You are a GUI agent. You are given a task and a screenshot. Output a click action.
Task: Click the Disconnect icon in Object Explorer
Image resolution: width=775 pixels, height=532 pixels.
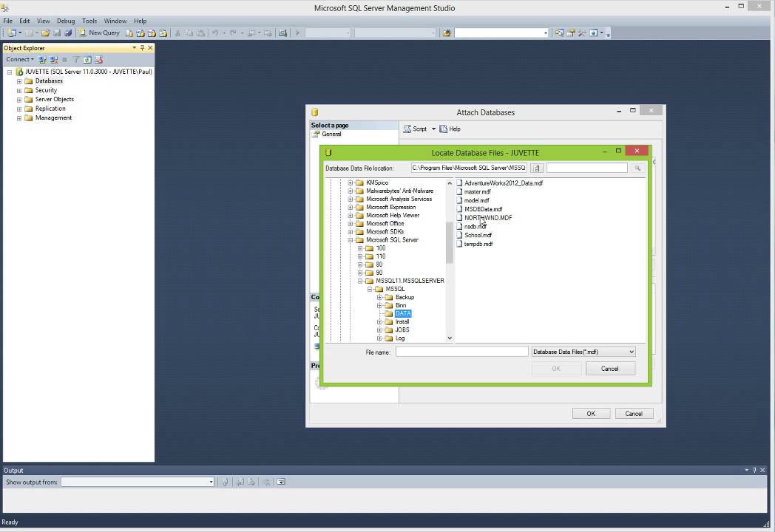(x=54, y=59)
